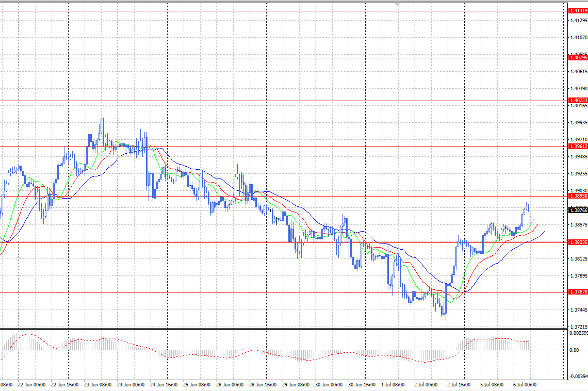Click the red 1.38958 level label
This screenshot has height=391, width=588.
coord(578,196)
